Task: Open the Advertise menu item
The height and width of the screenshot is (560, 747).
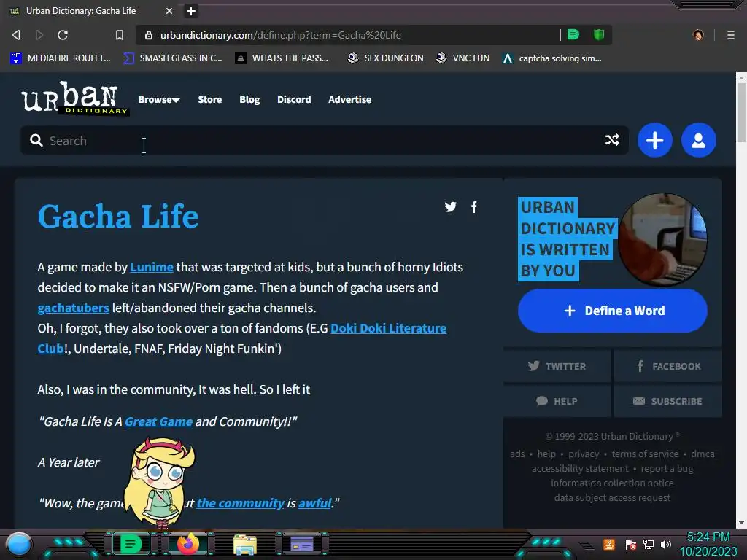Action: pos(349,99)
